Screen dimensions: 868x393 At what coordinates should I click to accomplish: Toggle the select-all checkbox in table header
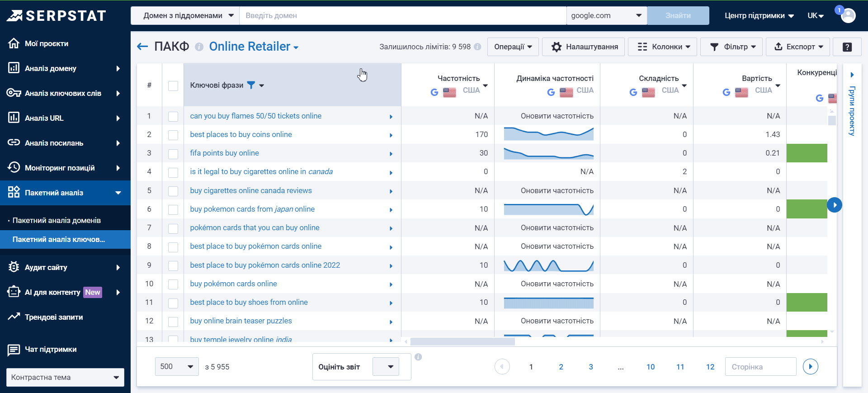[173, 85]
